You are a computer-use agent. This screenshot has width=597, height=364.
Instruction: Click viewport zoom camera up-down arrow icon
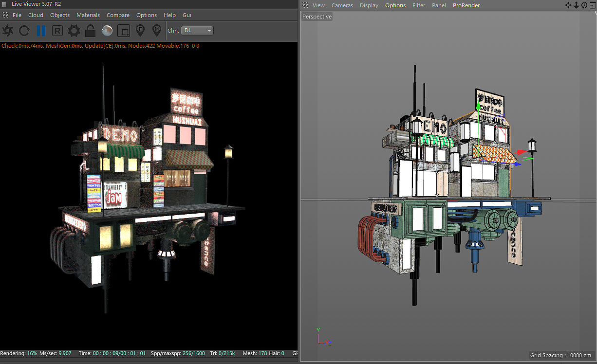(x=576, y=5)
